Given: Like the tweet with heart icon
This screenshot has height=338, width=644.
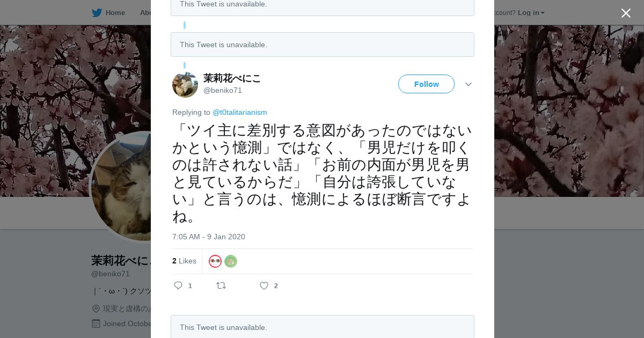Looking at the screenshot, I should point(264,285).
